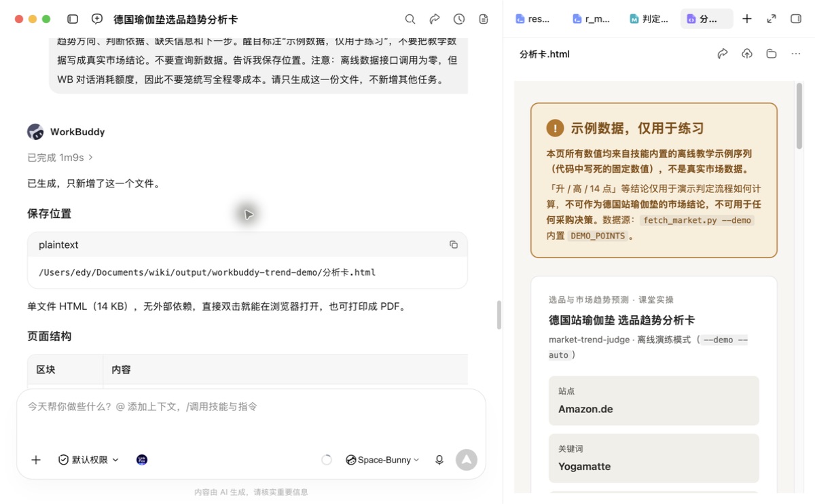
Task: Click the WorkBuddy sender name
Action: pos(77,132)
